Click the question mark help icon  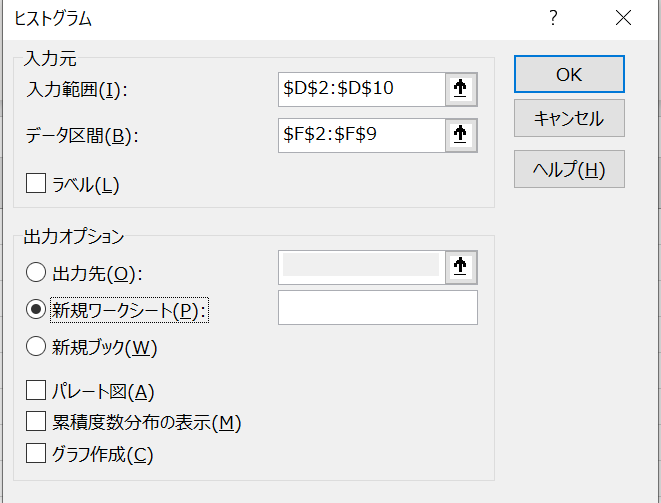pos(553,18)
